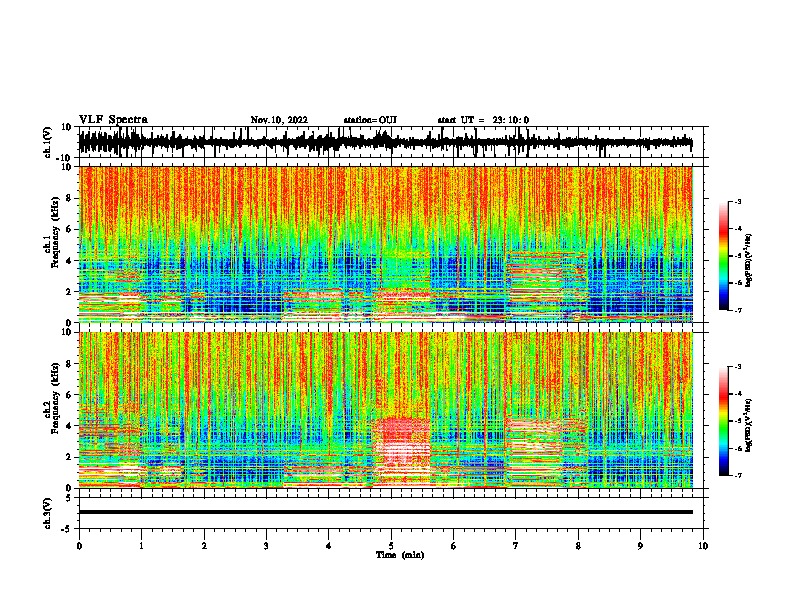Click the "7" tick on the time axis
Image resolution: width=792 pixels, height=612 pixels.
click(x=516, y=546)
